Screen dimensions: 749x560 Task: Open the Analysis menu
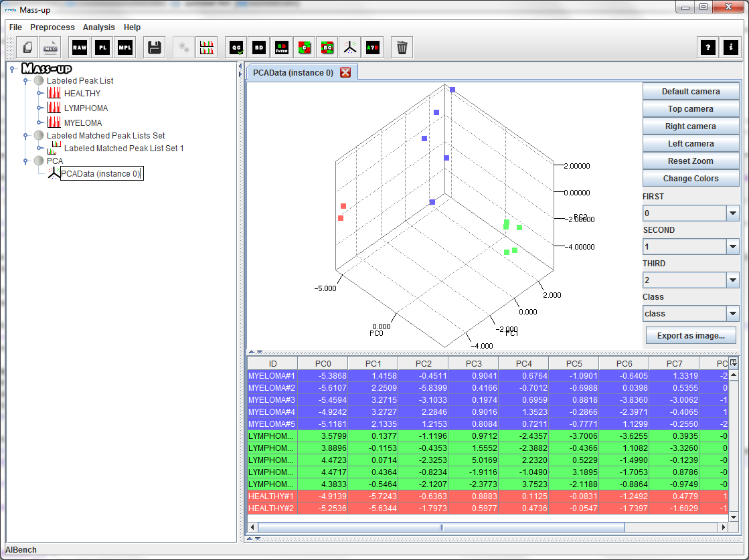point(98,27)
